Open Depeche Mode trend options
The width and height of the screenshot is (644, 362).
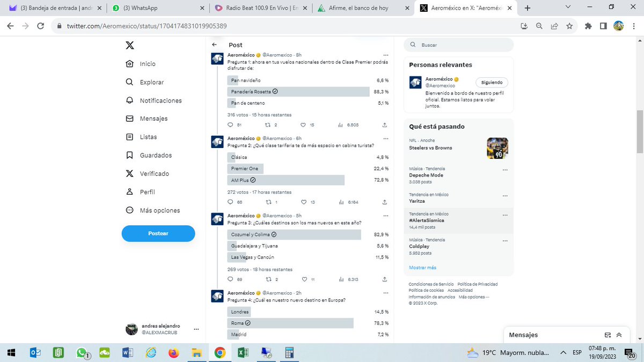tap(504, 170)
